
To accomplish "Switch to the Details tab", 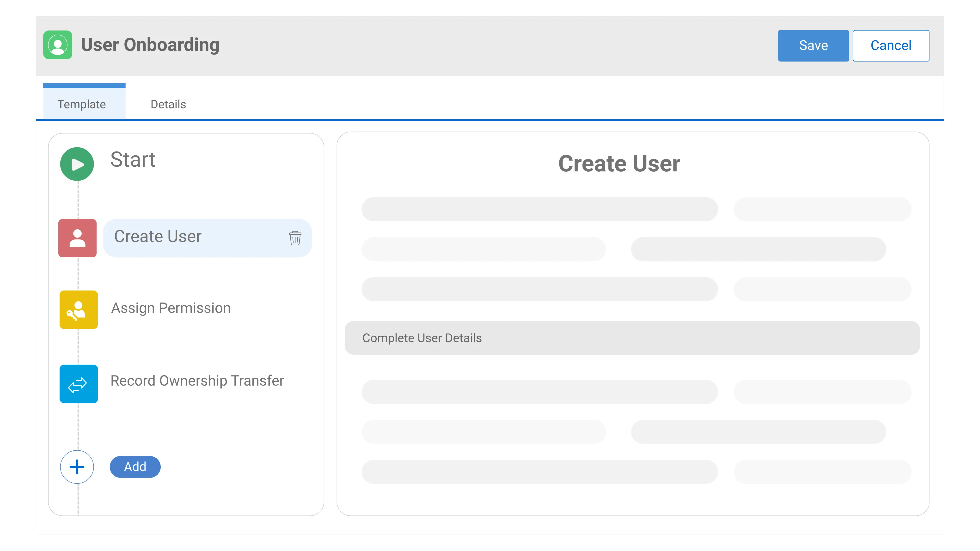I will coord(168,104).
